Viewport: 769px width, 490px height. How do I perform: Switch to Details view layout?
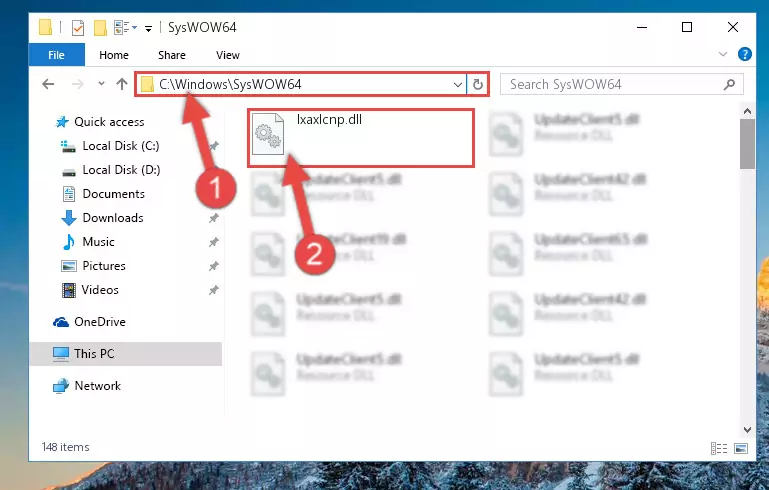click(x=718, y=448)
